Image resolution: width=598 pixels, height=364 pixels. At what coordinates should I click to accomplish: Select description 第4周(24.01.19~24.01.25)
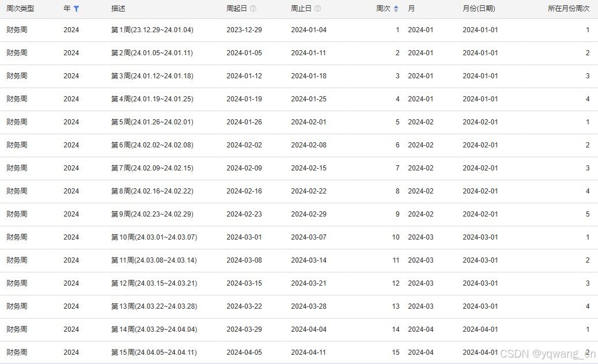click(x=152, y=99)
